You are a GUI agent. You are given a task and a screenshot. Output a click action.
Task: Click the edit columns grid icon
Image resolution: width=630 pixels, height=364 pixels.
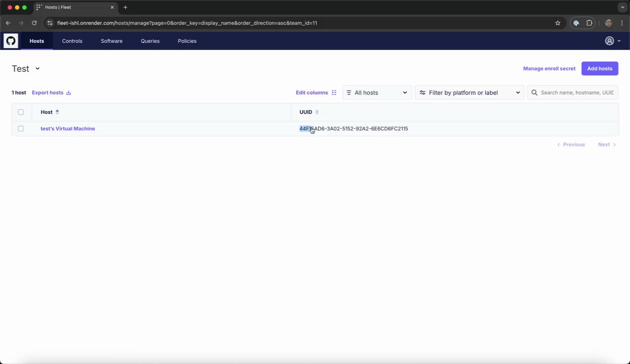tap(334, 93)
